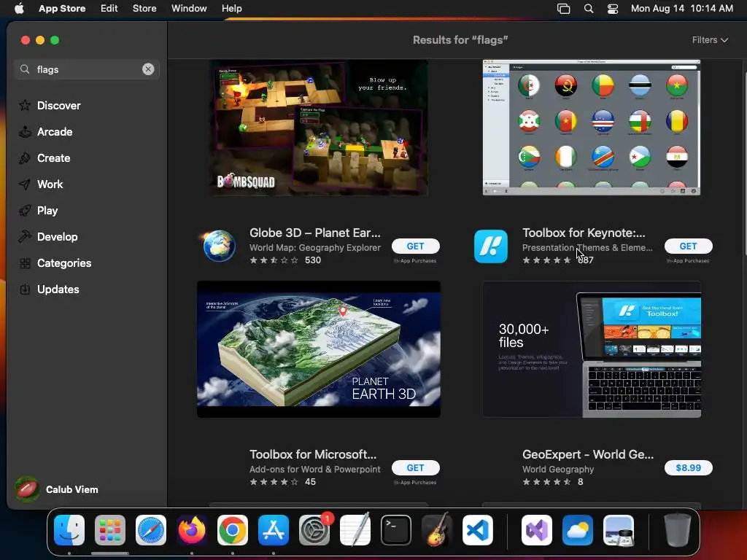Click Toolbox for Microsoft rating 45
The width and height of the screenshot is (747, 560).
tap(282, 481)
